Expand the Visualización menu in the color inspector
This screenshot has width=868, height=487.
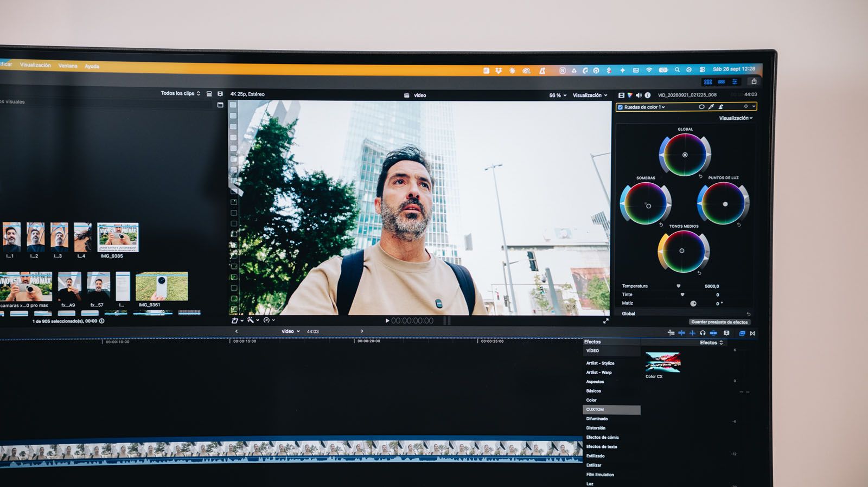pos(736,118)
